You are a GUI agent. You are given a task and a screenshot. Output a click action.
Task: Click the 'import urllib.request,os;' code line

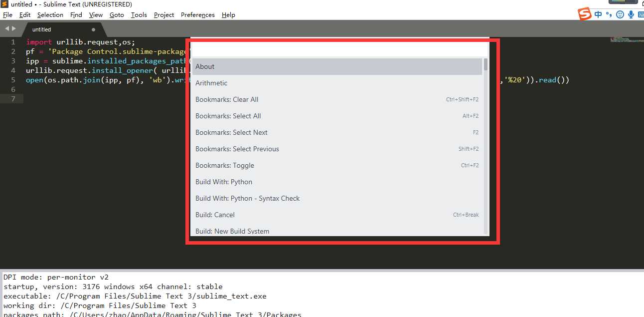(81, 42)
